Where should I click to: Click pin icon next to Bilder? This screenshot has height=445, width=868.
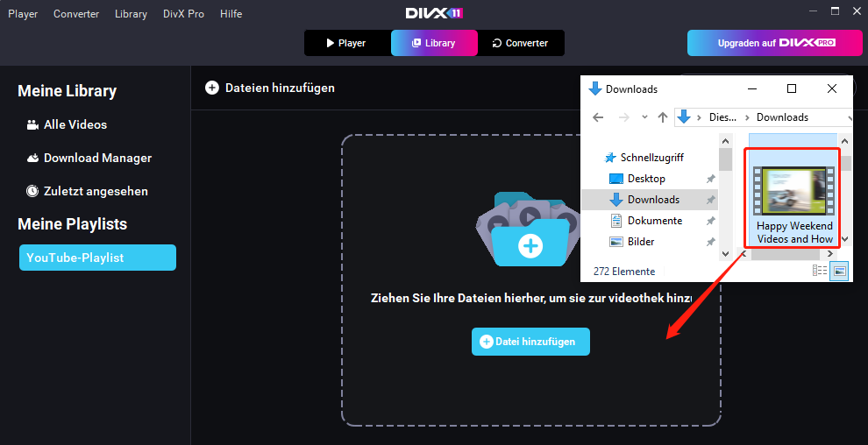tap(710, 242)
